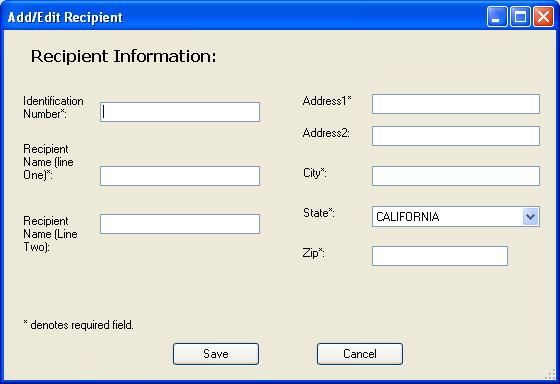Click the Identification Number label
This screenshot has height=384, width=560.
53,107
